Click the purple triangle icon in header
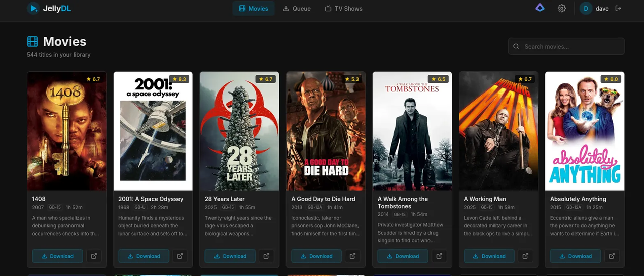644x276 pixels. coord(540,8)
